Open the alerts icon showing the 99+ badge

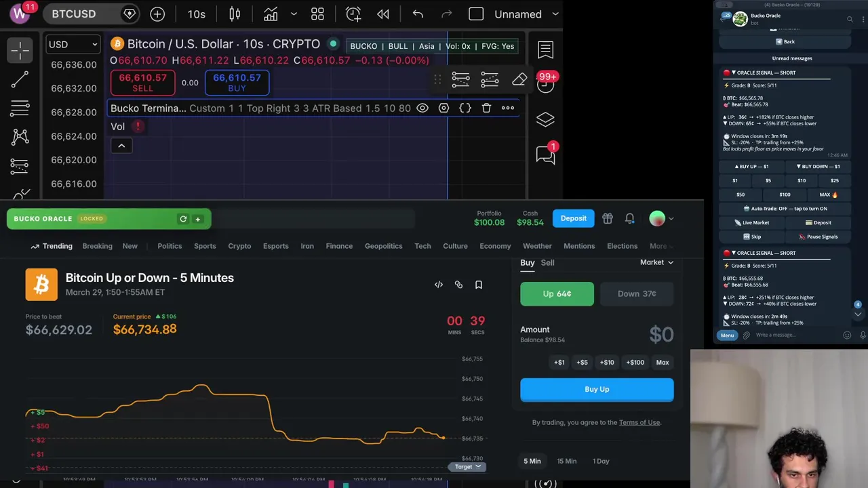545,83
